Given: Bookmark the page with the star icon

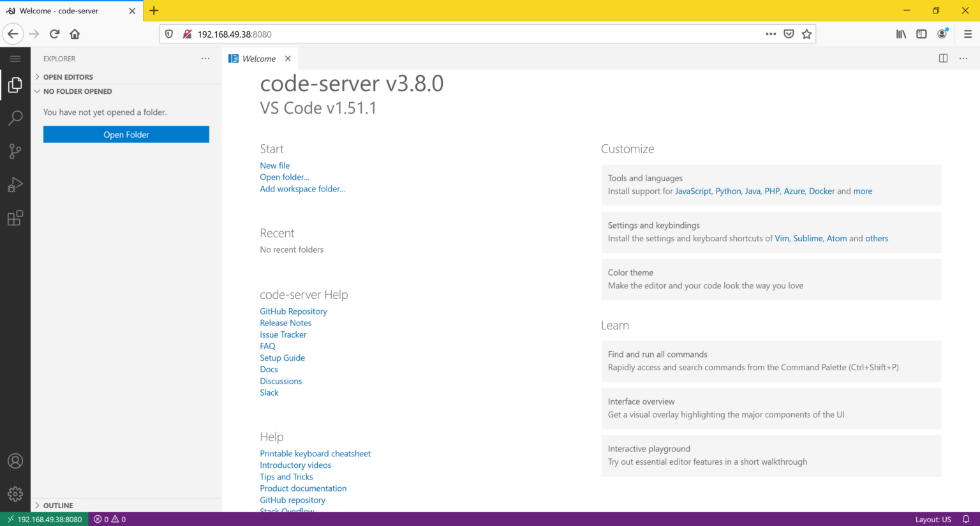Looking at the screenshot, I should [x=806, y=33].
